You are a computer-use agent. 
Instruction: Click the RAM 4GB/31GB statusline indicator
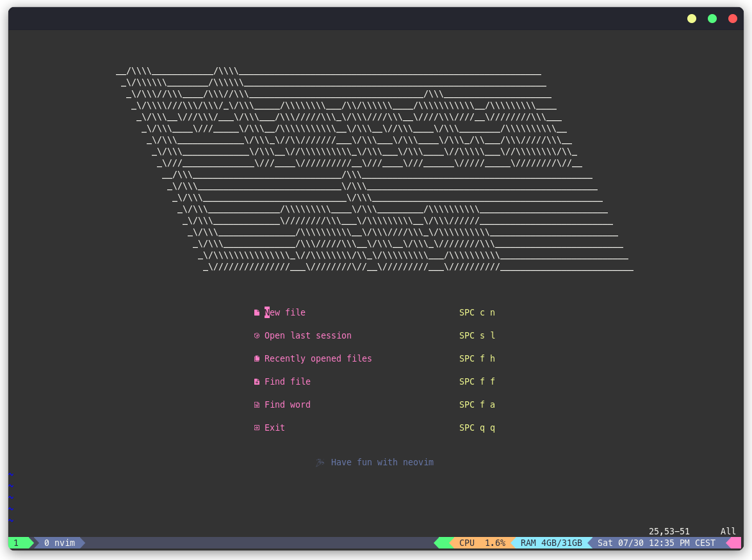point(550,543)
